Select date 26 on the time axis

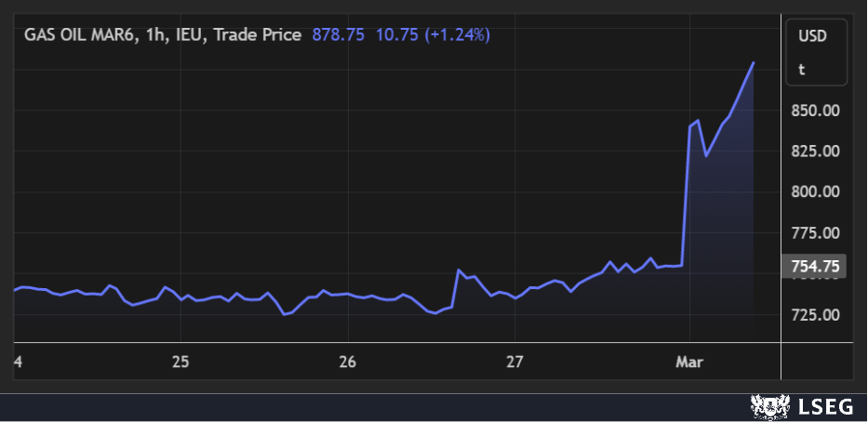pyautogui.click(x=348, y=361)
